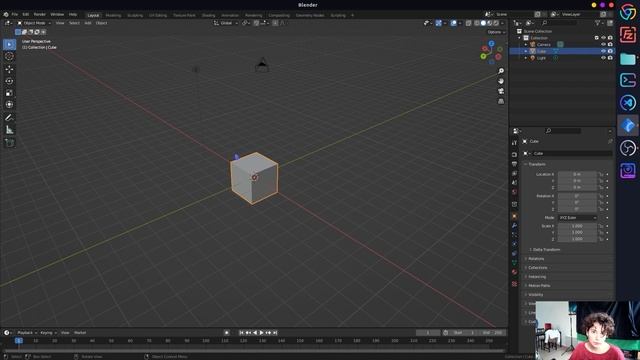
Task: Switch to Solid viewport shading
Action: click(x=483, y=23)
